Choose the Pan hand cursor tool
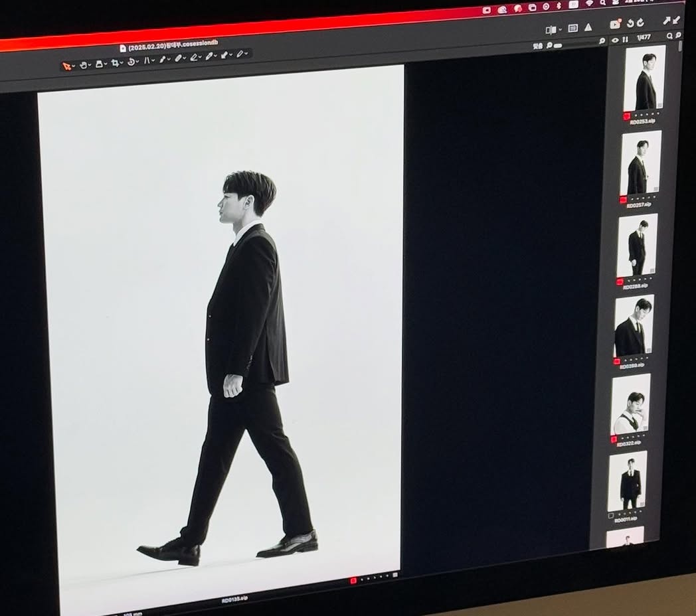Image resolution: width=696 pixels, height=616 pixels. [x=83, y=65]
